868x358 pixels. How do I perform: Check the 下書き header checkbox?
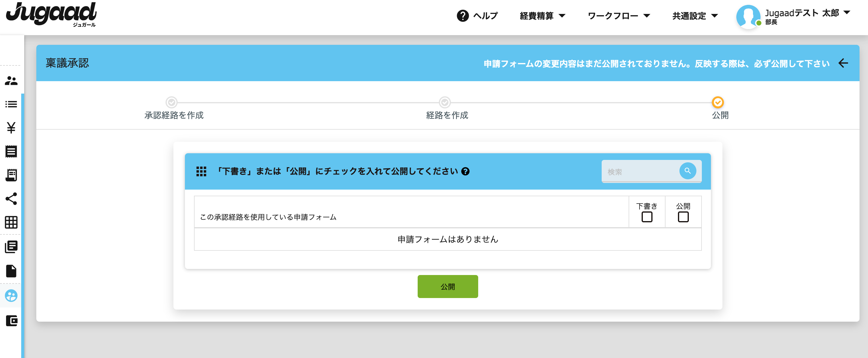647,217
